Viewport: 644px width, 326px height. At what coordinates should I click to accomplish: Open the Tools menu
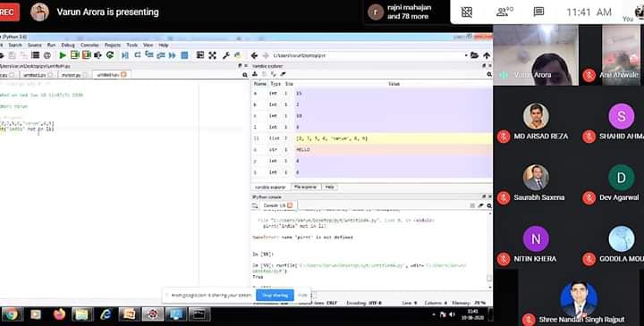(131, 45)
